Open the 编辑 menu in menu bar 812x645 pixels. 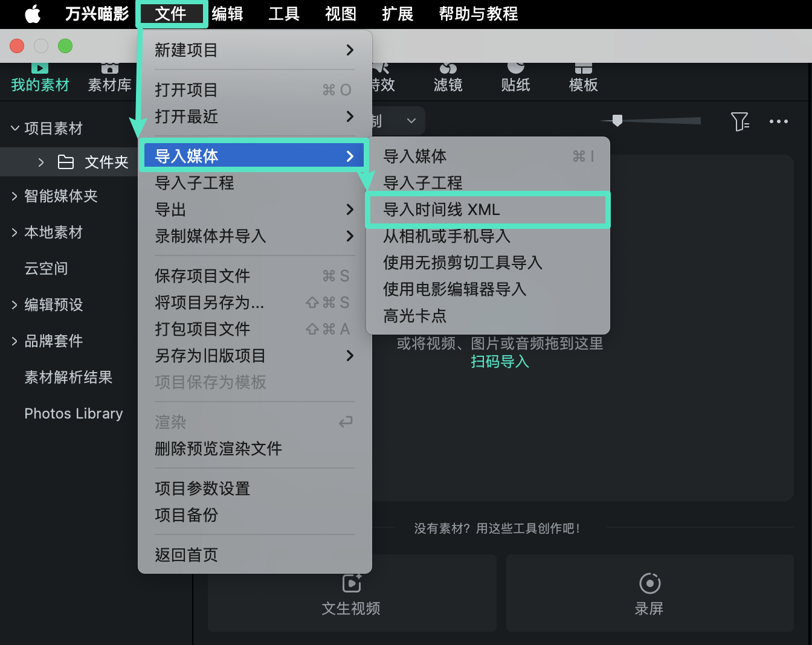(x=227, y=13)
